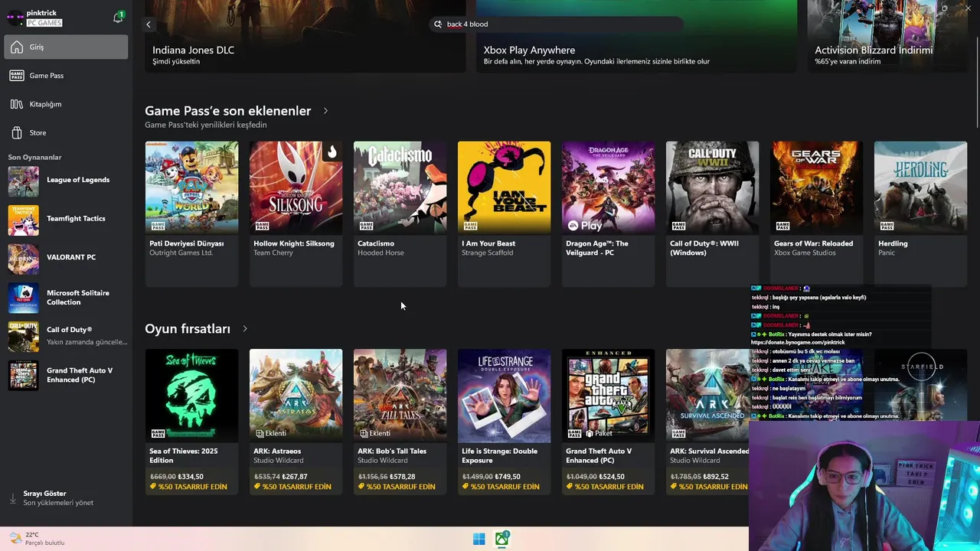
Task: Open Indiana Jones DLC banner
Action: 305,36
